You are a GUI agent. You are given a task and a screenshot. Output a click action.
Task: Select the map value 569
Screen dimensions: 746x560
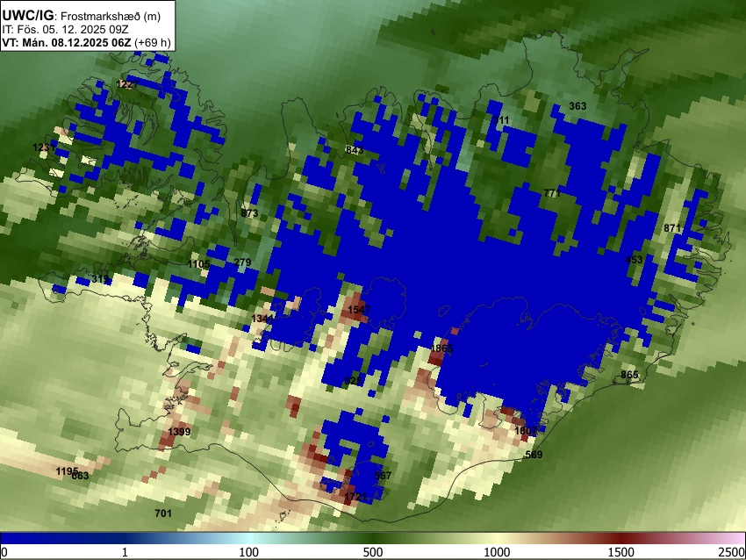[534, 455]
